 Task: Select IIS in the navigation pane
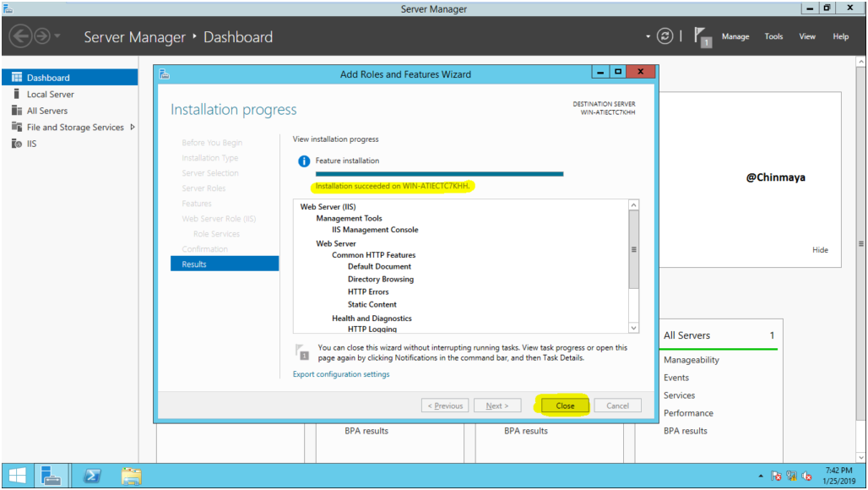(70, 144)
